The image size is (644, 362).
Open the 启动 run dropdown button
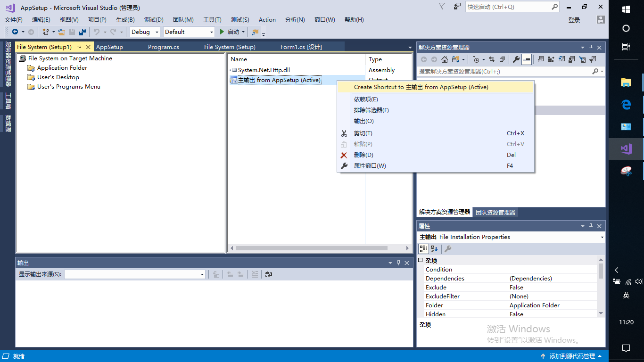pos(243,32)
